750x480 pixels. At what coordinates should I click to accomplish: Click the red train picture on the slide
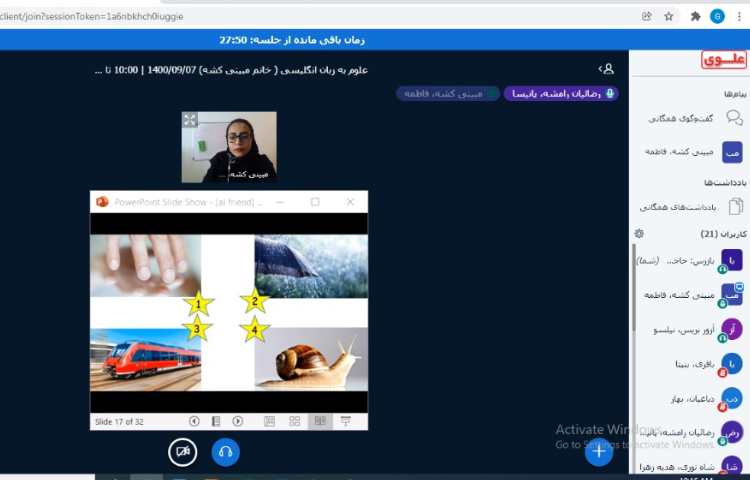(x=145, y=360)
